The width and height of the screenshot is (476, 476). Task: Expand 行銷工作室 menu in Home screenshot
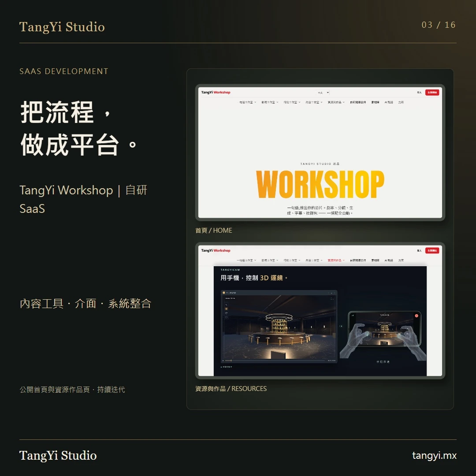292,102
